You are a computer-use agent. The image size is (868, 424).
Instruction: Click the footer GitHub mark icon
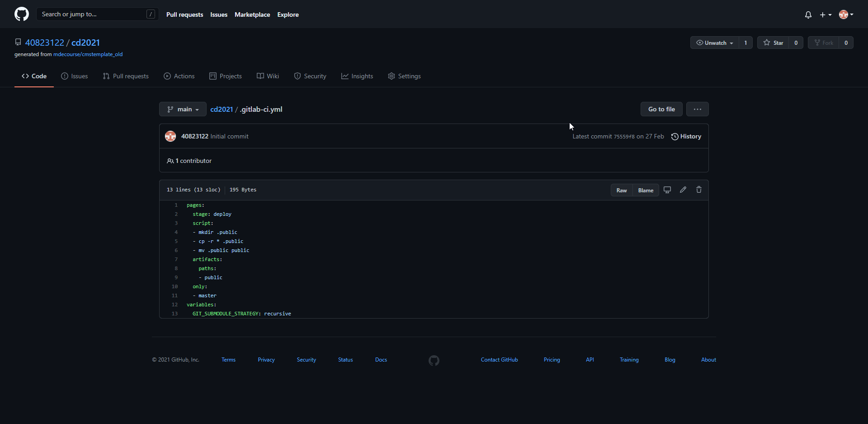click(x=434, y=361)
